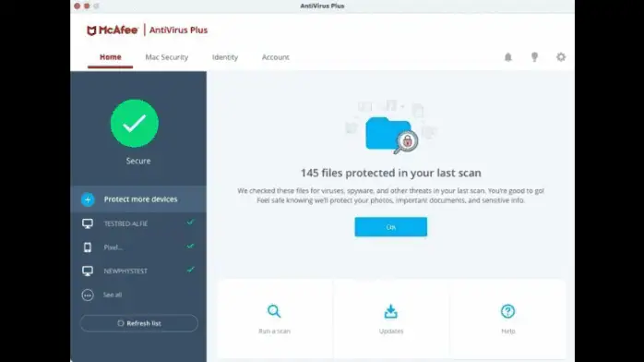Select the TESTBED ALFIE device name

pos(125,223)
